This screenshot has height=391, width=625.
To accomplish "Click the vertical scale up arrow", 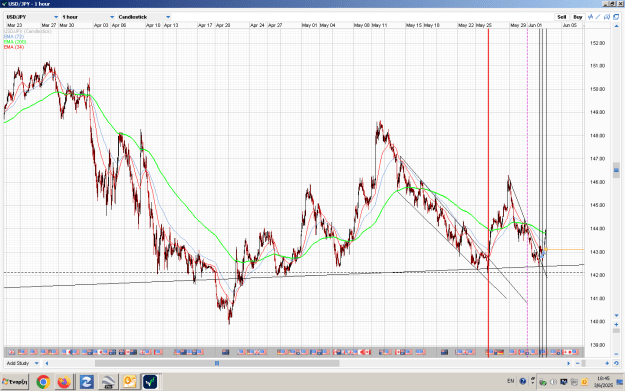I will 616,26.
